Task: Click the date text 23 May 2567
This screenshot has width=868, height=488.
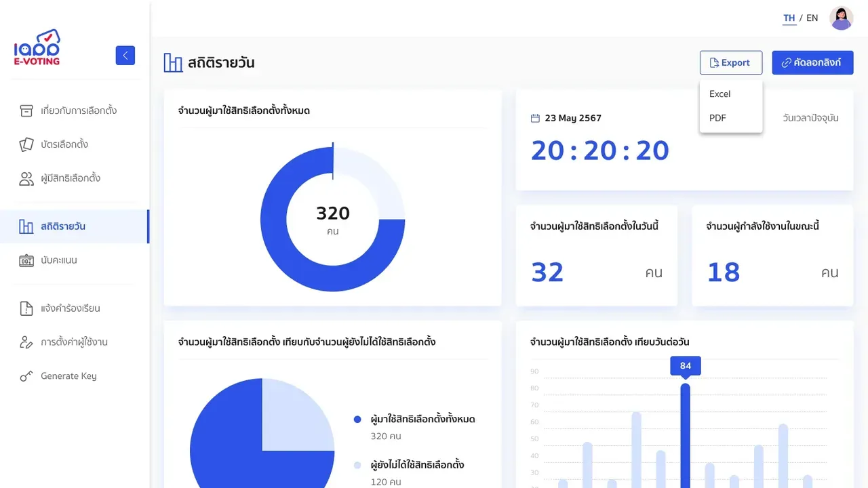Action: (573, 118)
